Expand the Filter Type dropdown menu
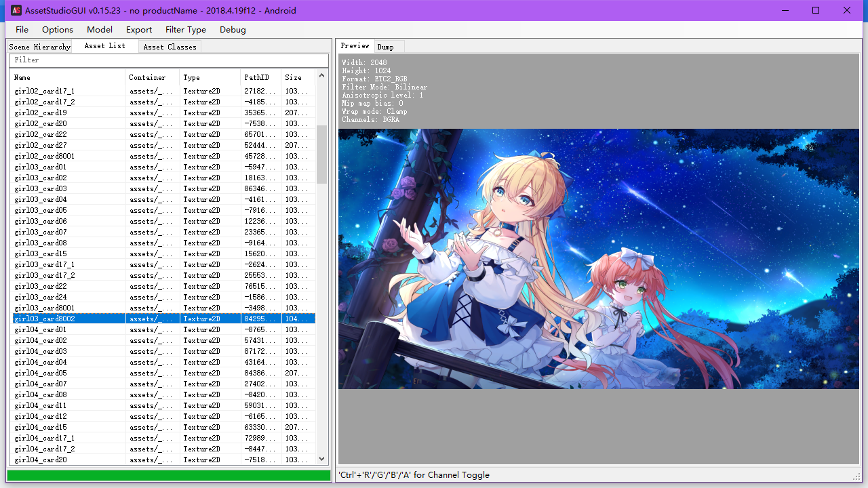This screenshot has height=488, width=868. coord(186,30)
